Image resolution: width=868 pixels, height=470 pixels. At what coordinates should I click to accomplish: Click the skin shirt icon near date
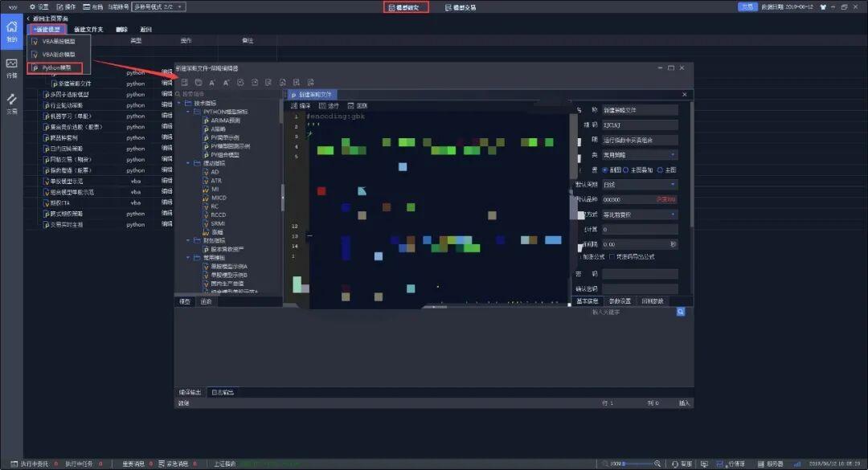[823, 7]
